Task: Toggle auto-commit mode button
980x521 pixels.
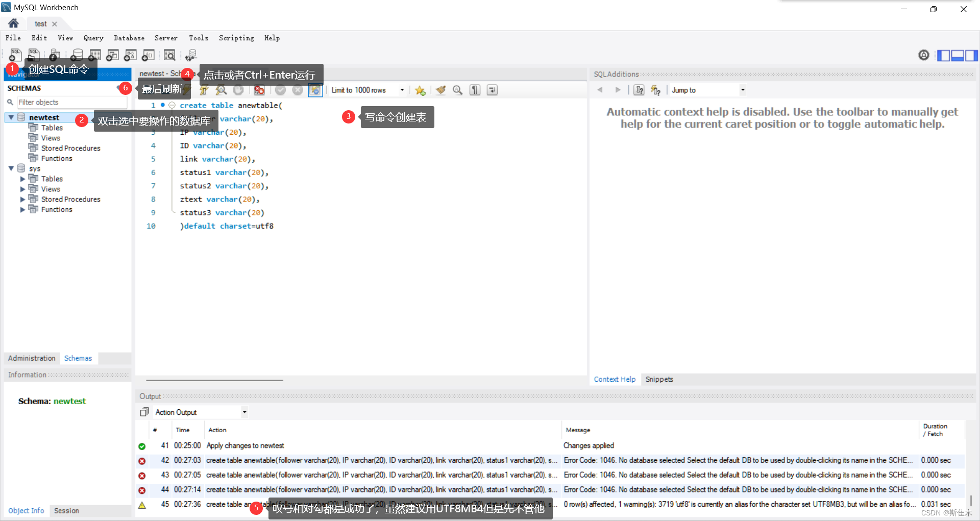Action: 315,90
